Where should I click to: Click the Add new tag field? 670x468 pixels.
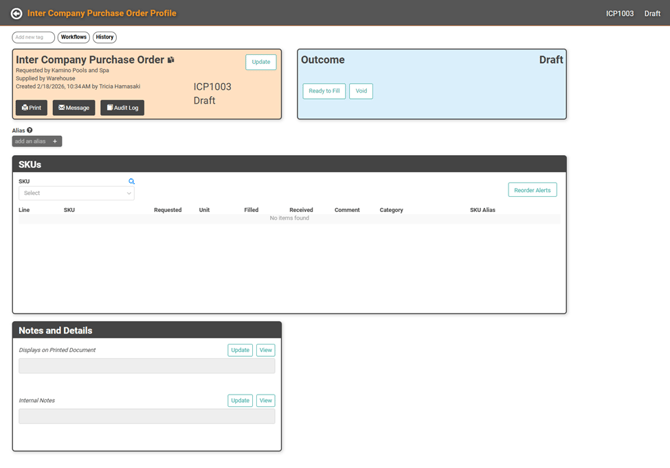pyautogui.click(x=33, y=37)
